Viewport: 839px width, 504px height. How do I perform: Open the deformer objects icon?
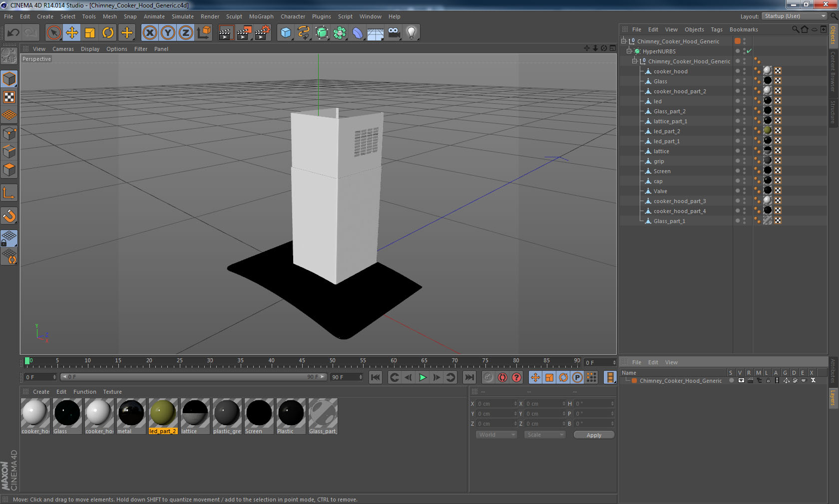coord(358,33)
